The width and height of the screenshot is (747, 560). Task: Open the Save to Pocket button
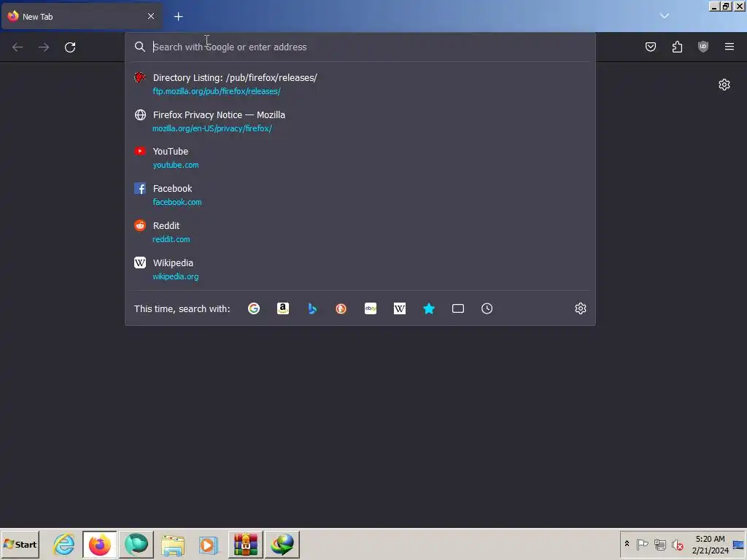point(651,47)
